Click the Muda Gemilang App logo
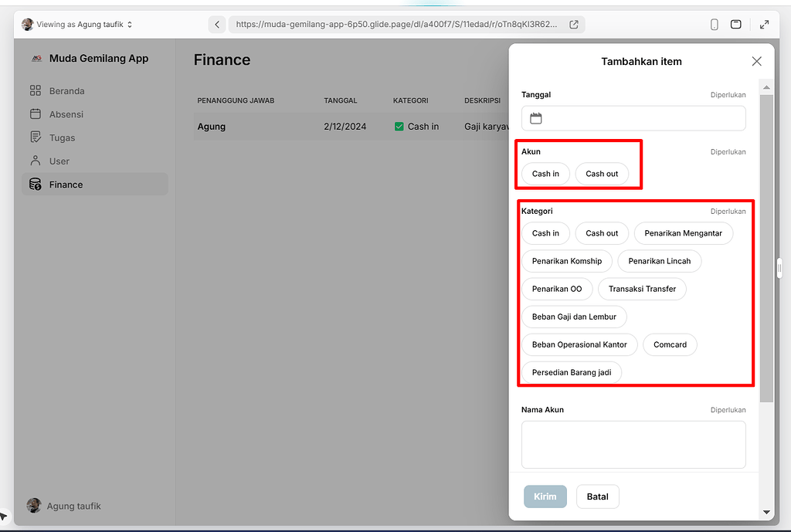This screenshot has width=791, height=532. [x=38, y=58]
